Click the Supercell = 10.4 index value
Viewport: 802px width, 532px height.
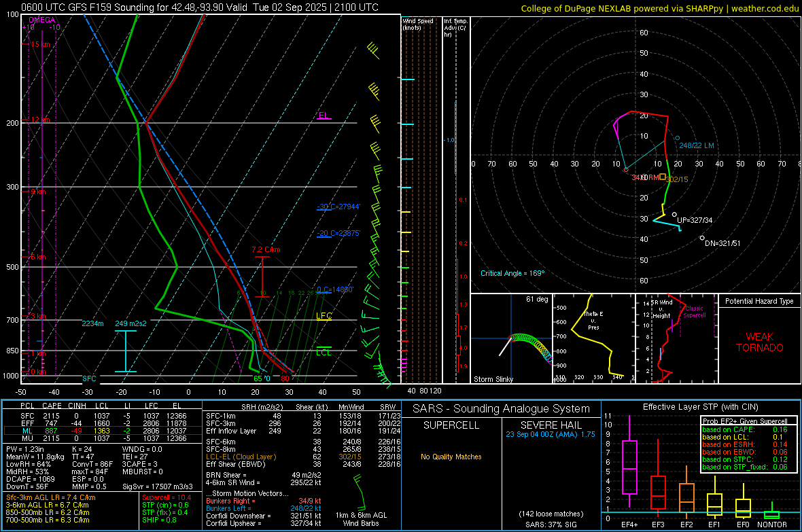click(x=167, y=498)
